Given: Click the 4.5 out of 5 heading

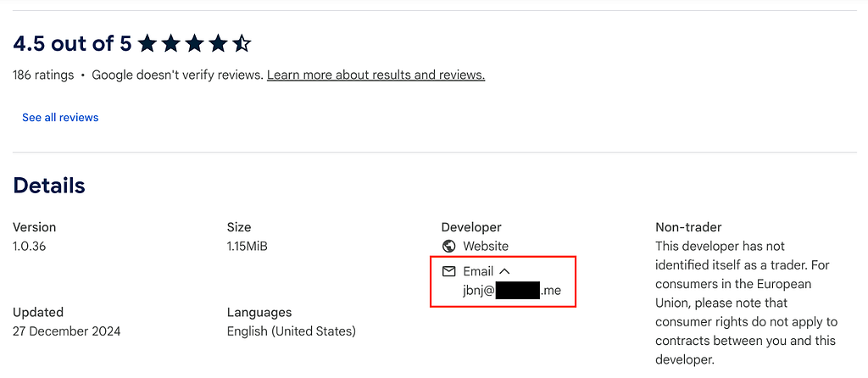Looking at the screenshot, I should (x=72, y=43).
